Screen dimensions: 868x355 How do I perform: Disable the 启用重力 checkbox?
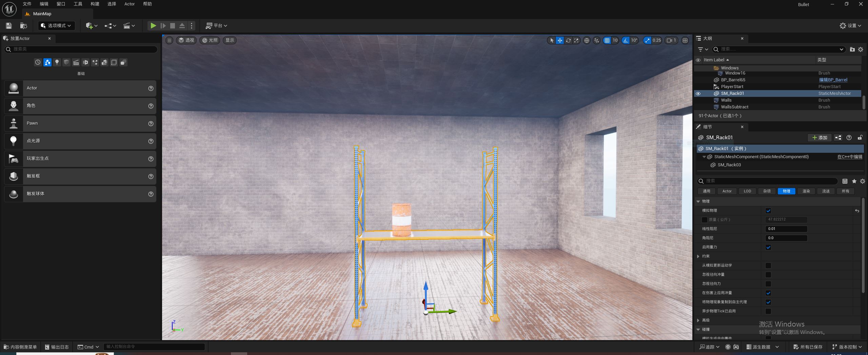768,247
